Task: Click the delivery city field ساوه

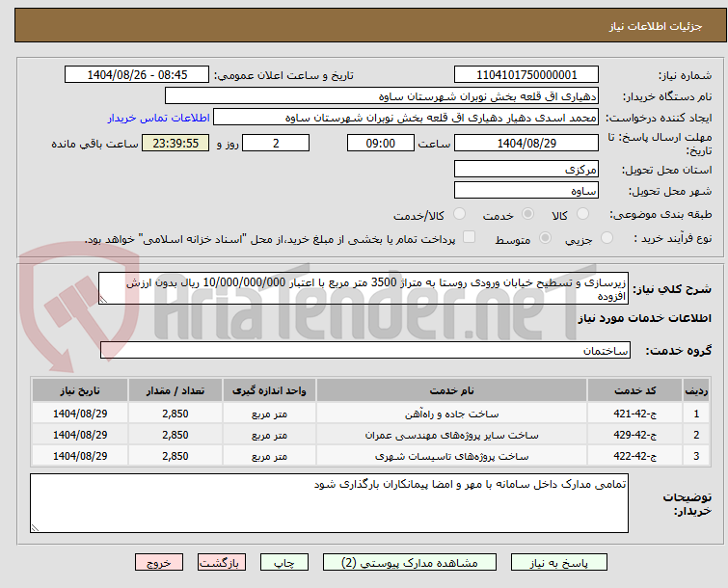Action: 526,190
